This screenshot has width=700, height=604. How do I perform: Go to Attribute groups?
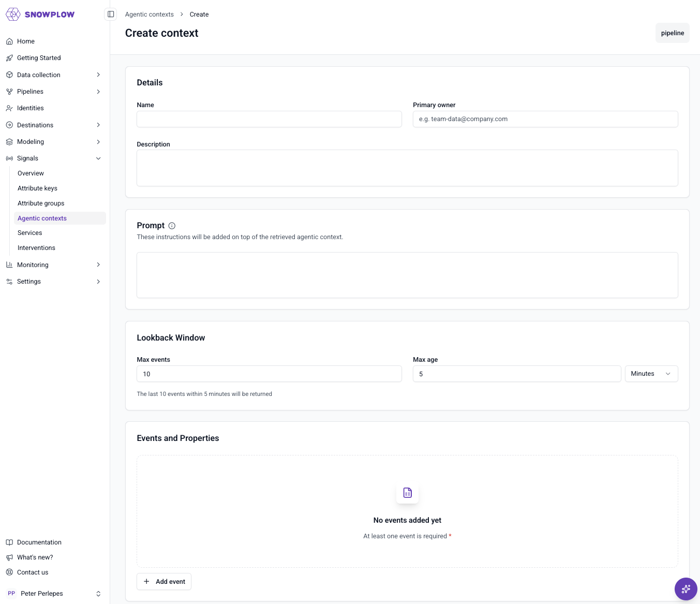coord(41,203)
